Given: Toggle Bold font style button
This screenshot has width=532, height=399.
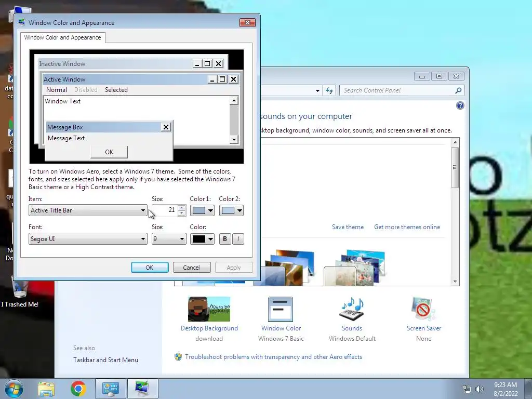Looking at the screenshot, I should point(224,239).
